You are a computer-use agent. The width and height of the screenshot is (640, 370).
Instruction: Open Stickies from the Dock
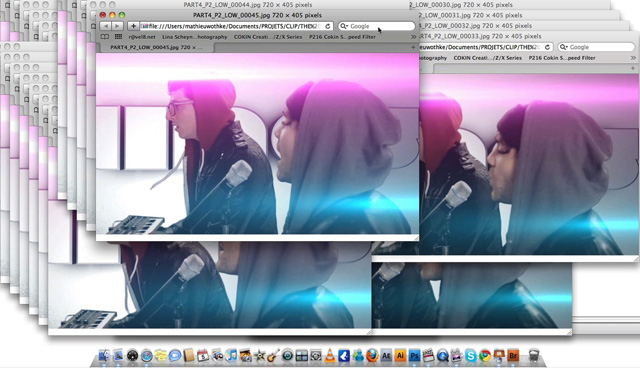click(x=161, y=356)
